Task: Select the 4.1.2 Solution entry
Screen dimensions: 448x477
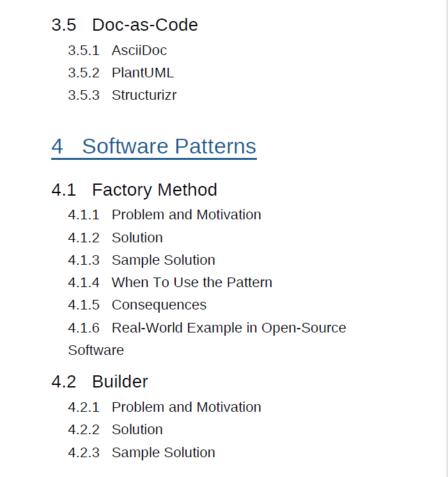Action: coord(137,238)
